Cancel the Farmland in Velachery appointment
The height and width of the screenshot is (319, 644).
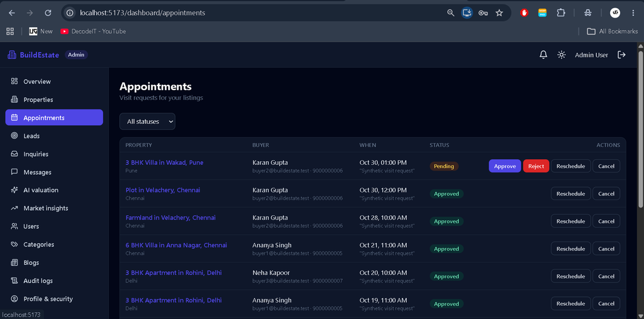606,221
